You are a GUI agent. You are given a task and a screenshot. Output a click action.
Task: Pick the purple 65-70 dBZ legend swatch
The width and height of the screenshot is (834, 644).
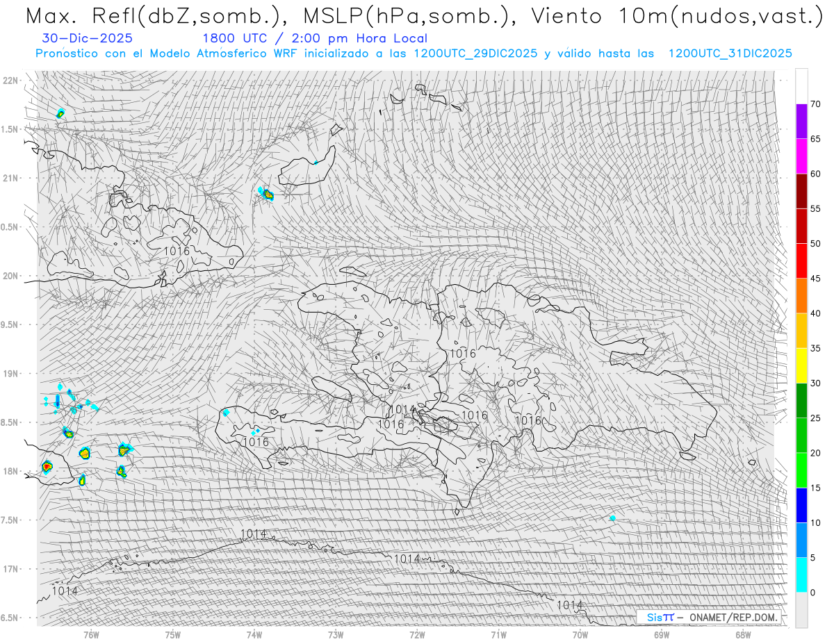801,121
